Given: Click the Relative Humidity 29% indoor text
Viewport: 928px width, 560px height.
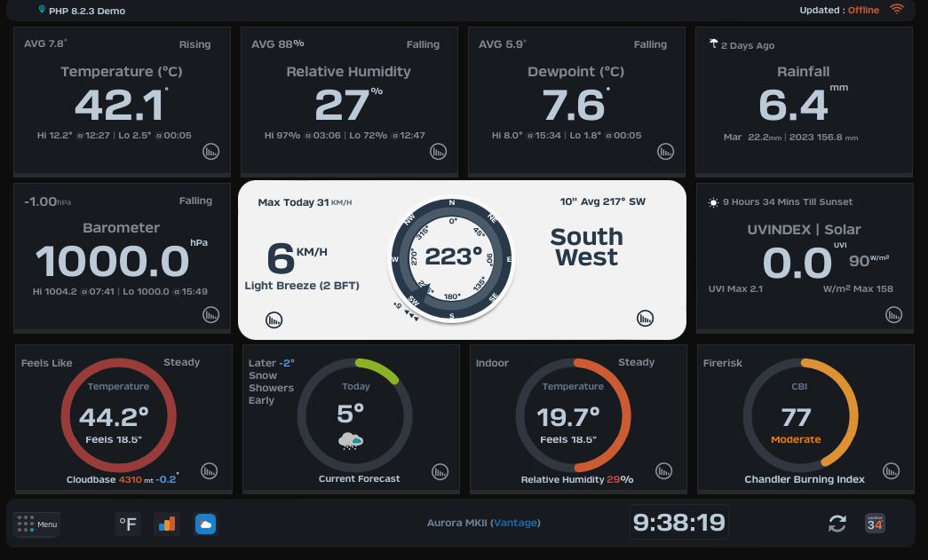Looking at the screenshot, I should pos(577,479).
